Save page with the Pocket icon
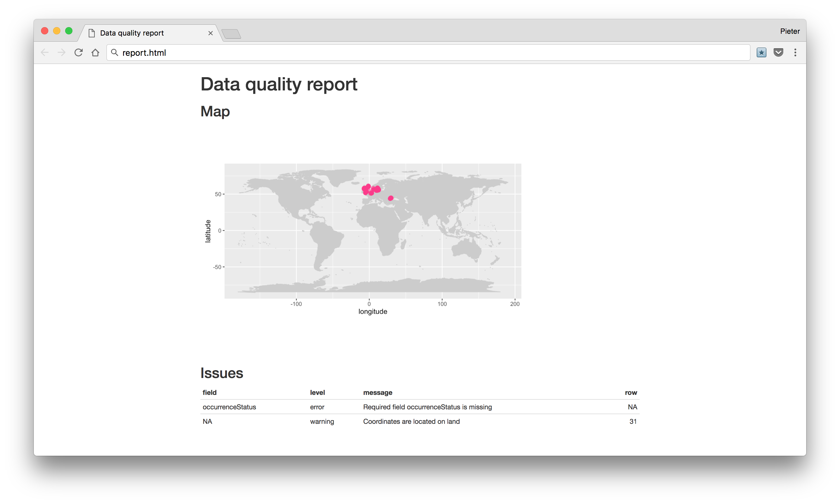Image resolution: width=840 pixels, height=504 pixels. pyautogui.click(x=778, y=53)
